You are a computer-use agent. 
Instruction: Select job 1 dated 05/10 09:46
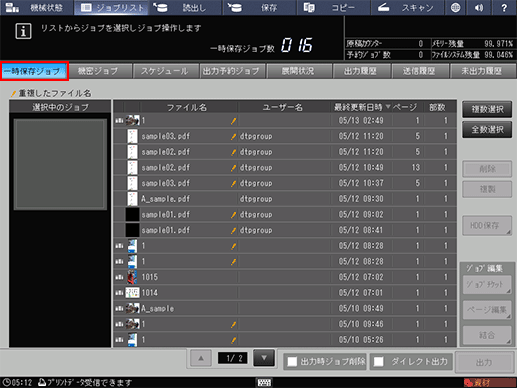coord(285,324)
